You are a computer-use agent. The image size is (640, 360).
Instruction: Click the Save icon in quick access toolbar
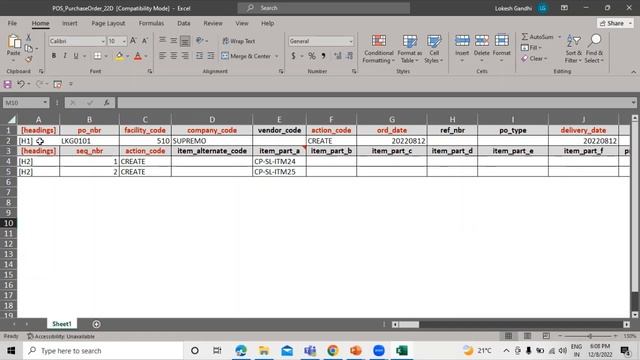click(x=7, y=84)
